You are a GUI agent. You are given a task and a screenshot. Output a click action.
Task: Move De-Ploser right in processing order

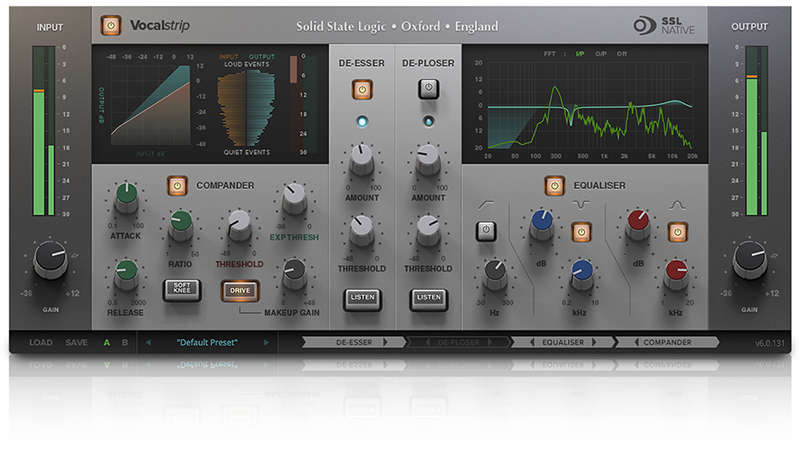490,342
